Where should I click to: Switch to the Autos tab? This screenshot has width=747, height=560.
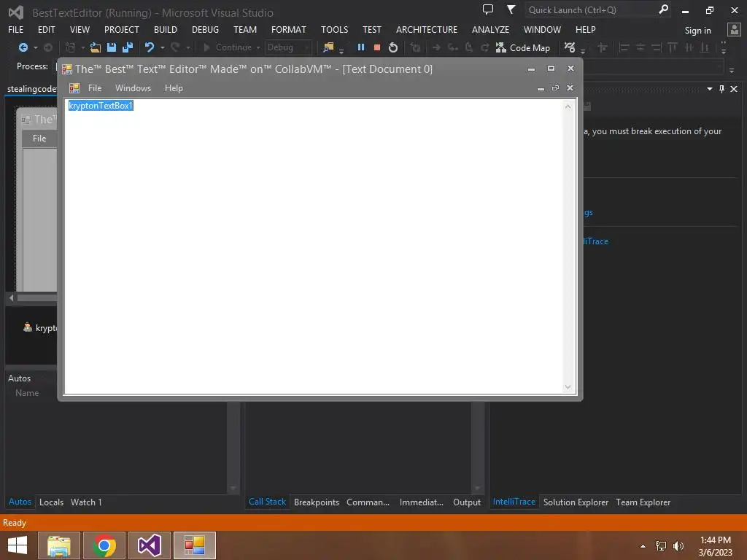[20, 502]
